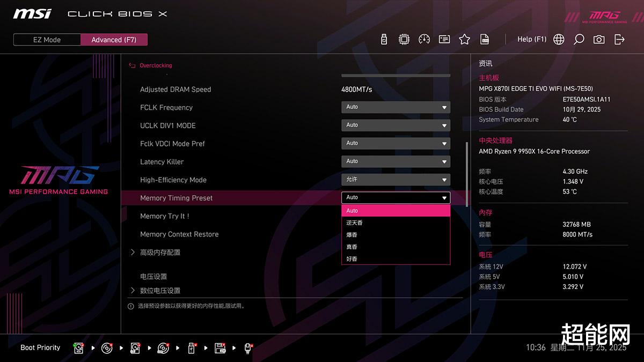Open the UCLK DIV1 MODE dropdown
The width and height of the screenshot is (644, 362).
point(396,125)
